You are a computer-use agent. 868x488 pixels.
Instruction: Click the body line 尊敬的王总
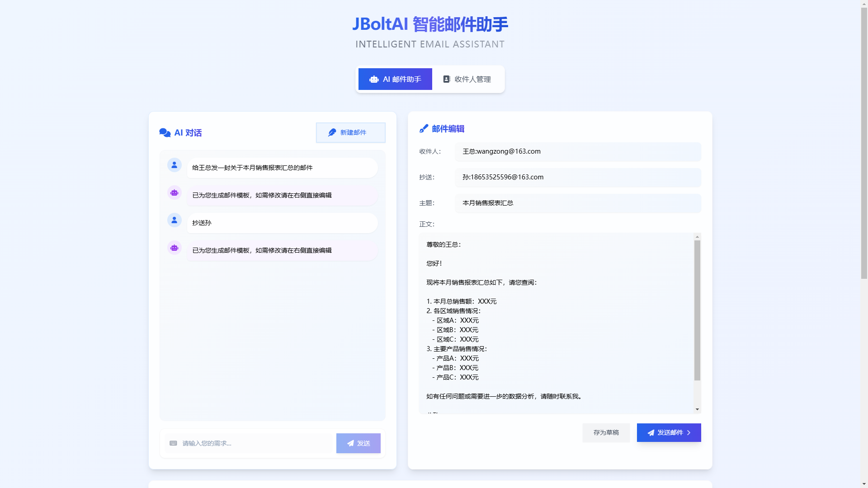coord(443,244)
